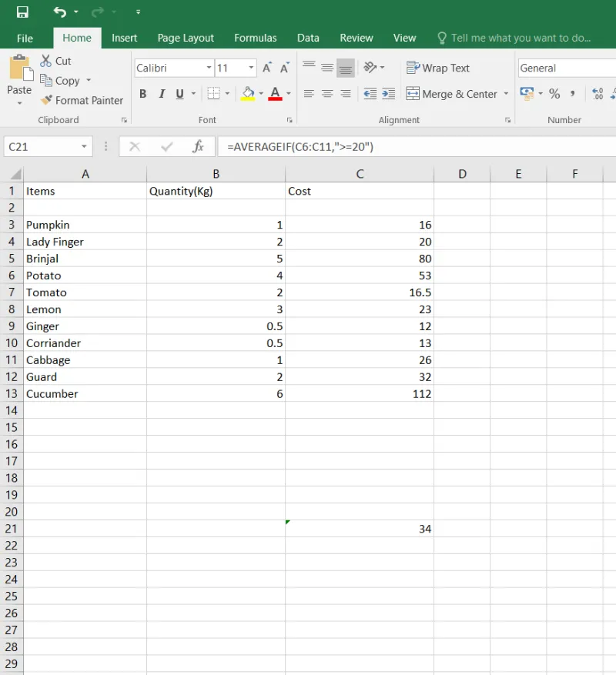Apply yellow Fill Color
Image resolution: width=616 pixels, height=675 pixels.
[x=248, y=93]
